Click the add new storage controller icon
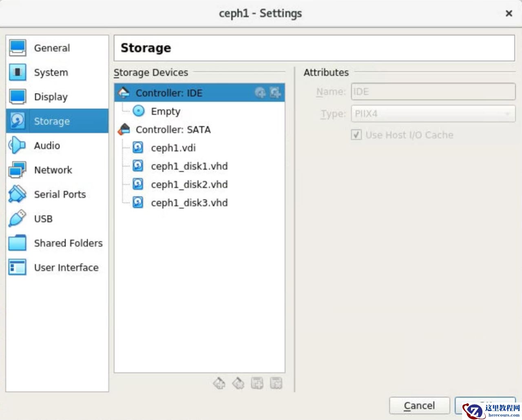Image resolution: width=522 pixels, height=420 pixels. (219, 383)
